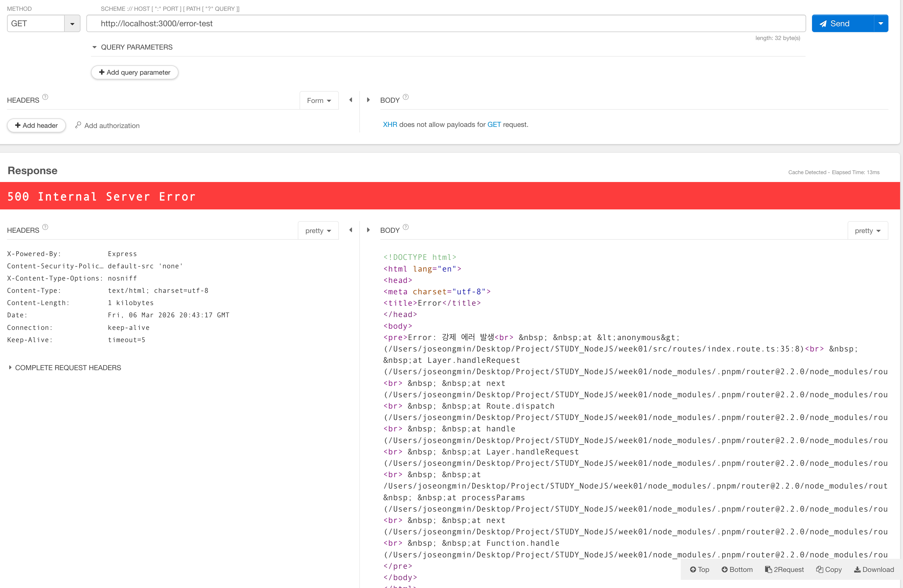
Task: Click Add query parameter button
Action: [135, 72]
